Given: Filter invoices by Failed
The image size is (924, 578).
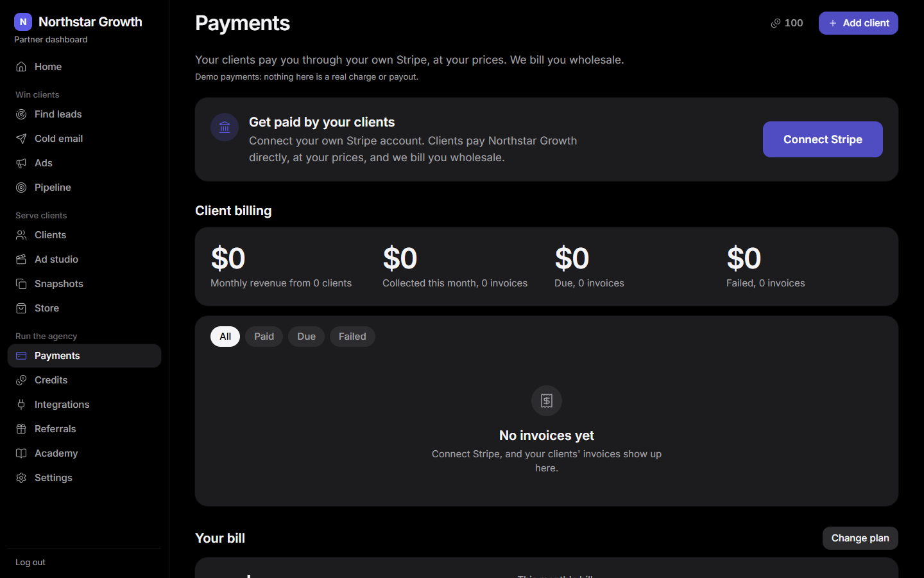Looking at the screenshot, I should click(x=352, y=337).
